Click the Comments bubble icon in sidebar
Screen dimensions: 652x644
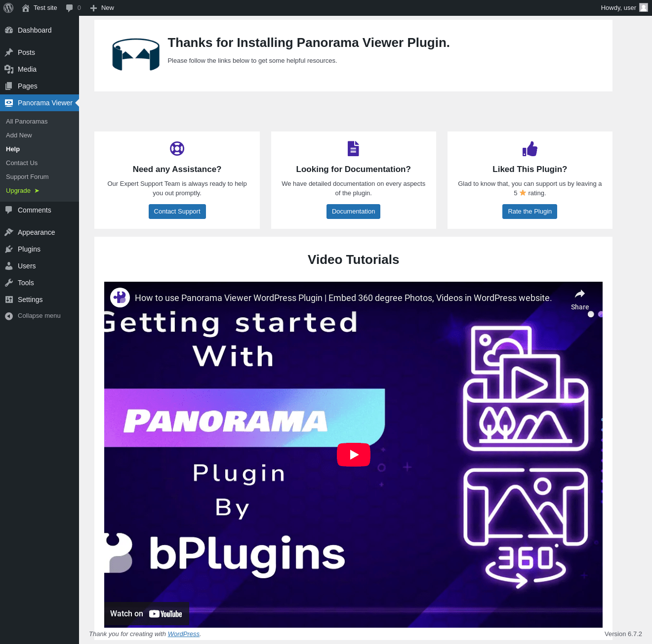(9, 210)
